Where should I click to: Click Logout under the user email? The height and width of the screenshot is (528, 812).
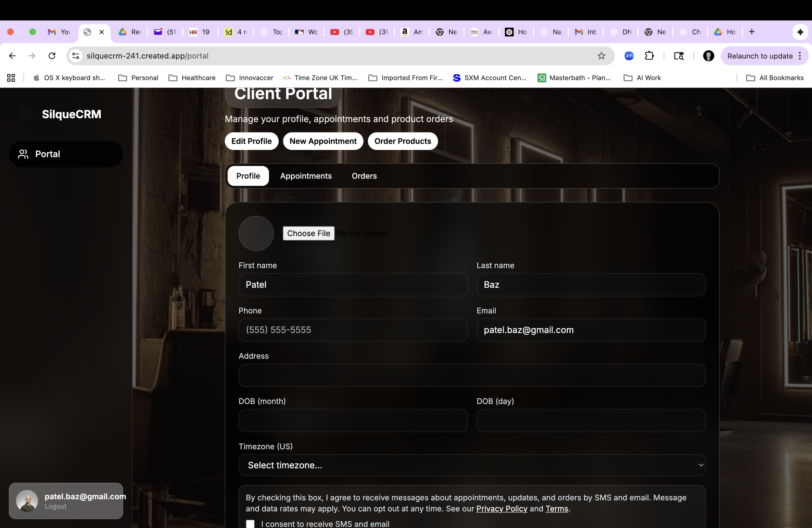pyautogui.click(x=56, y=507)
